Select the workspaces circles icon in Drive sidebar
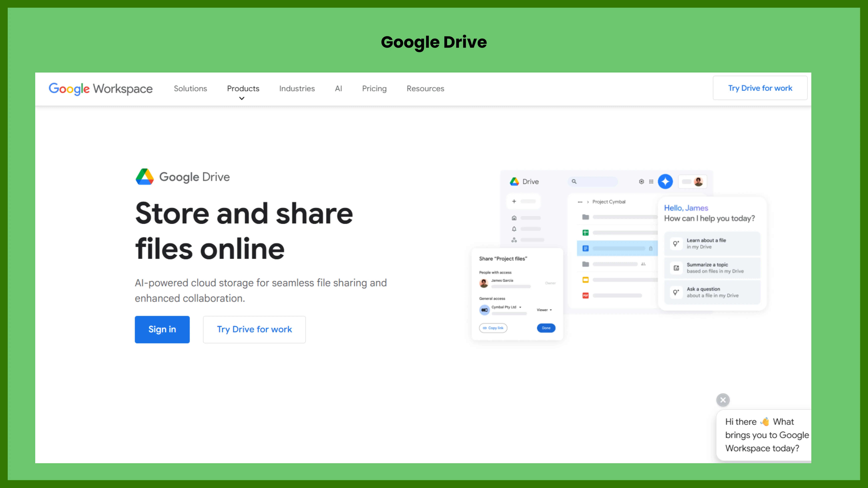The width and height of the screenshot is (868, 488). [x=514, y=240]
